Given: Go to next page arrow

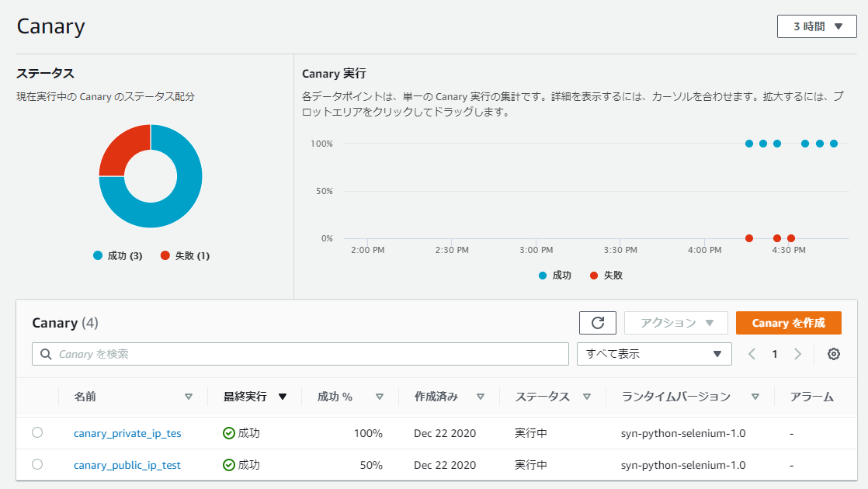Looking at the screenshot, I should (x=797, y=354).
